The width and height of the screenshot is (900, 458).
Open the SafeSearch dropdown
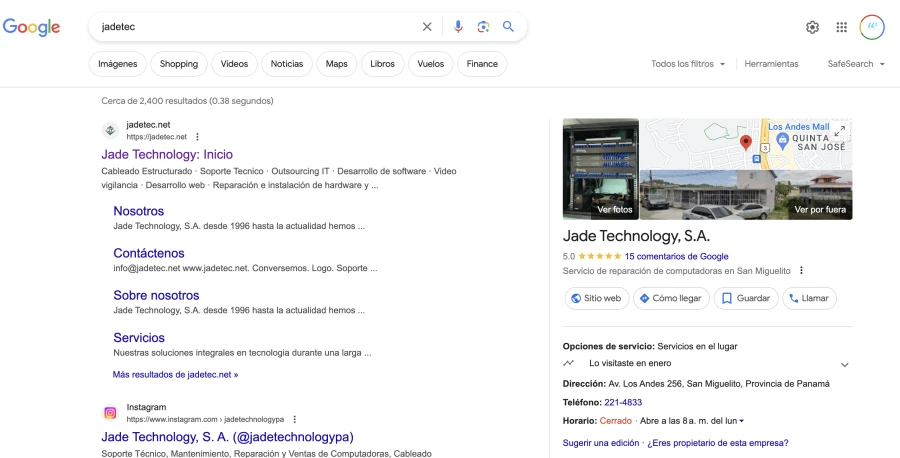tap(856, 64)
